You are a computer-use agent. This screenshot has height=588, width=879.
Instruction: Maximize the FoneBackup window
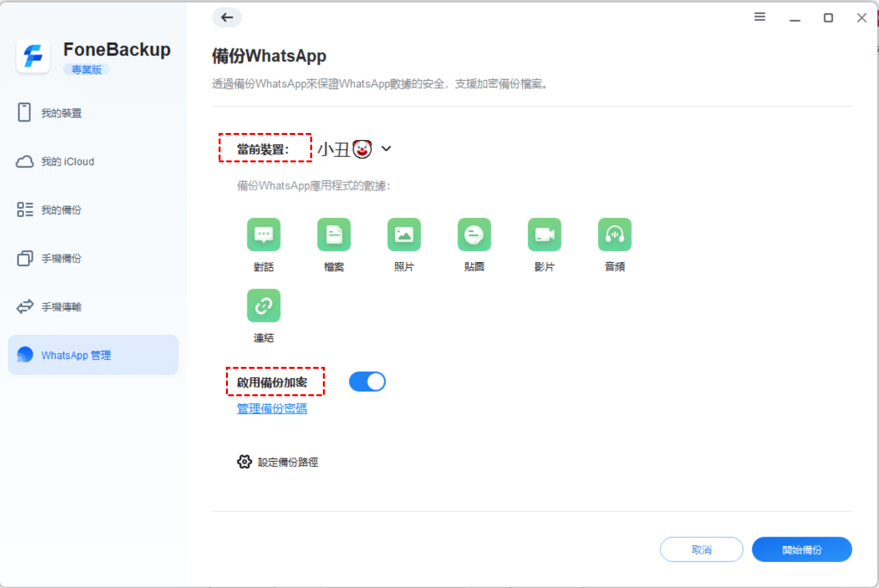(828, 18)
